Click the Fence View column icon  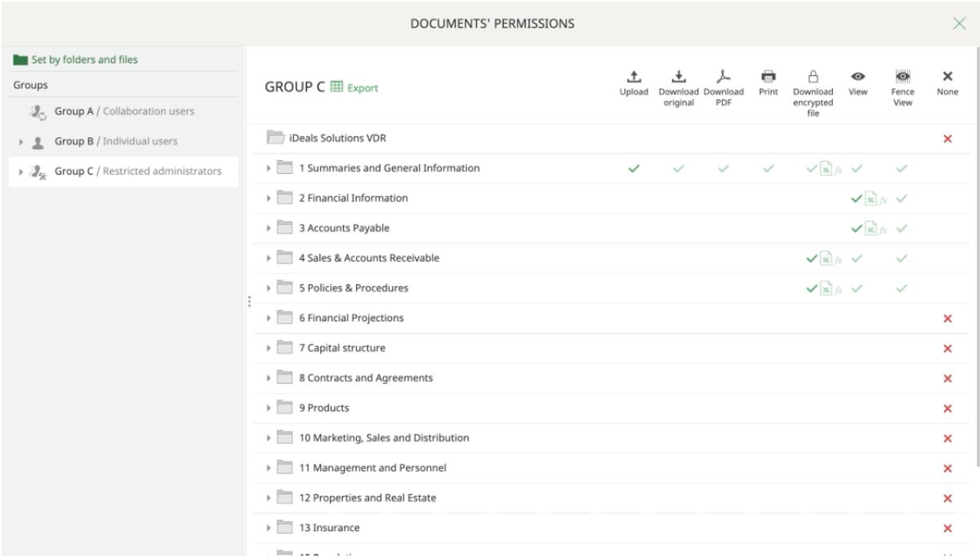902,77
